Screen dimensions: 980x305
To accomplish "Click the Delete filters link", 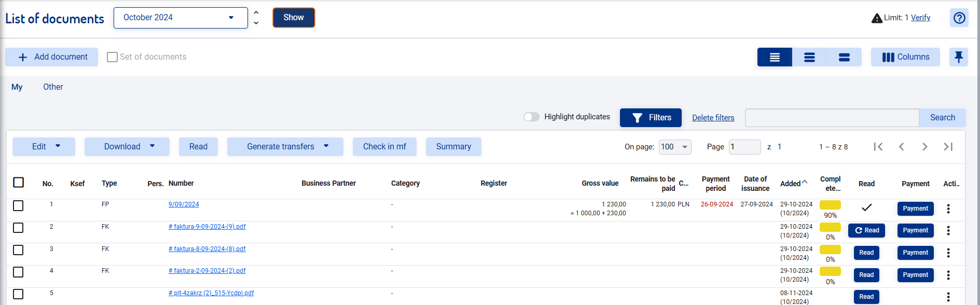I will click(713, 118).
